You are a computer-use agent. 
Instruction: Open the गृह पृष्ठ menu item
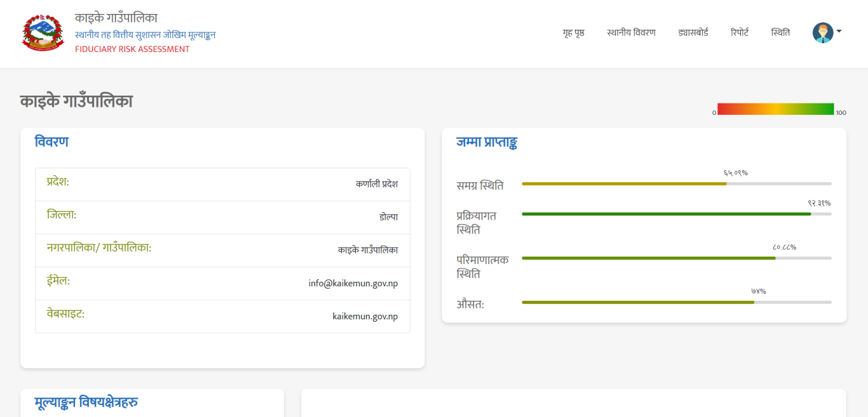point(573,32)
